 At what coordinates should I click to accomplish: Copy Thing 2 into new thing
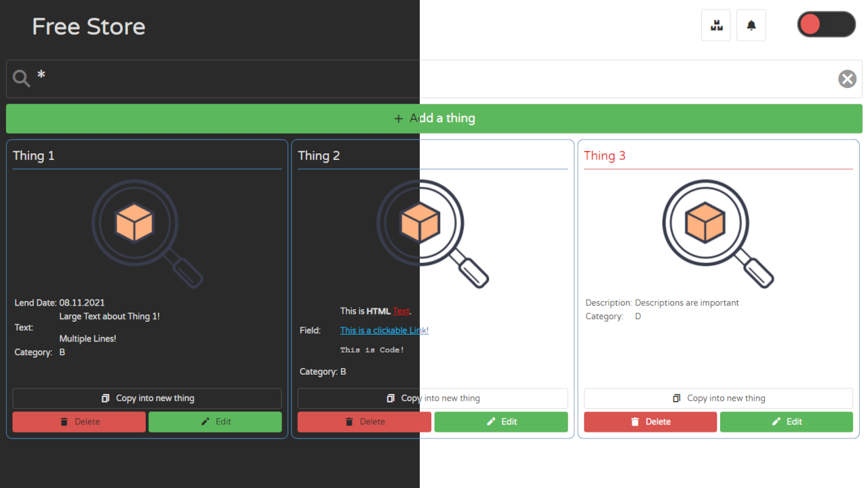433,399
